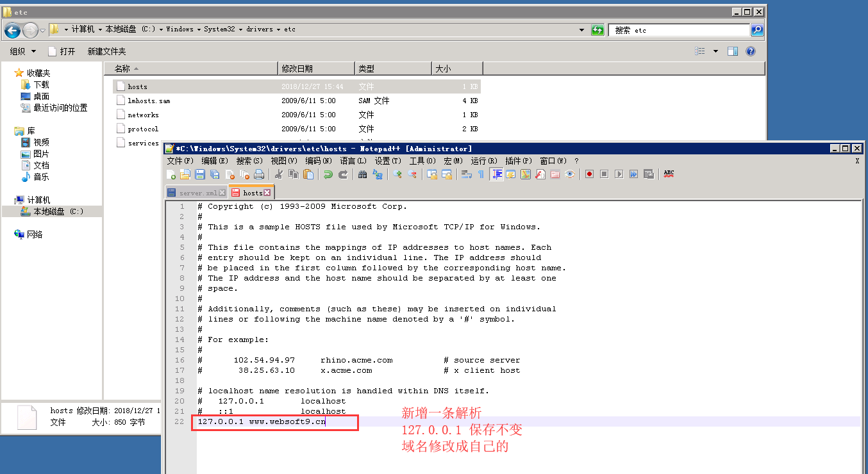Viewport: 868px width, 474px height.
Task: Click the Zoom in magnifier icon
Action: click(x=397, y=174)
